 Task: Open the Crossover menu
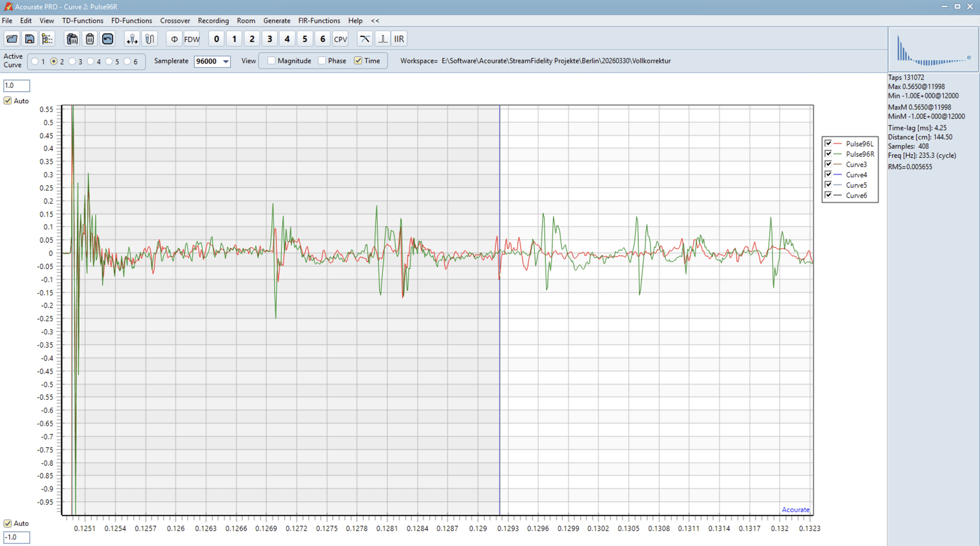(175, 21)
